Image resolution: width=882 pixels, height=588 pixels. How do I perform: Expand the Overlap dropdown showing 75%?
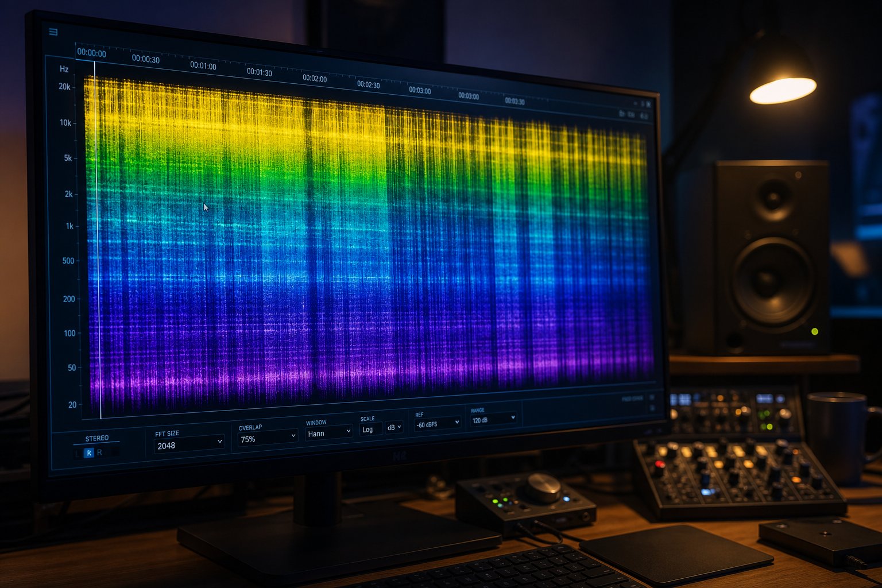point(268,438)
